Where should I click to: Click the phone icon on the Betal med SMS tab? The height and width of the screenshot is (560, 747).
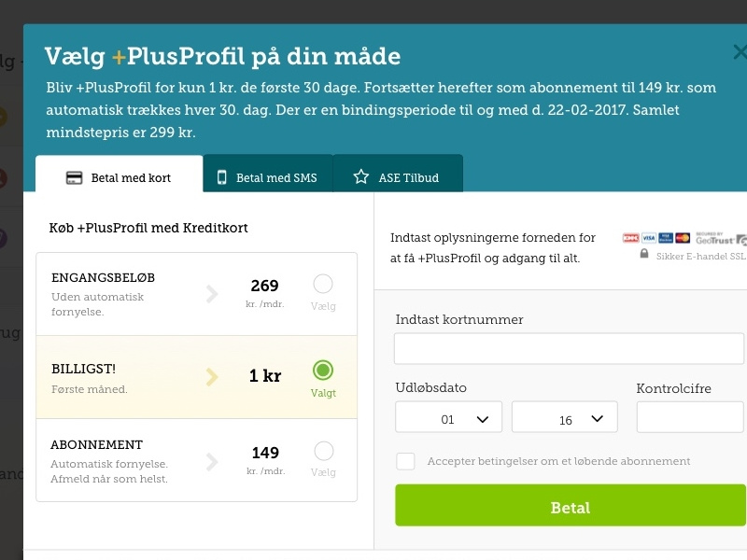coord(221,177)
